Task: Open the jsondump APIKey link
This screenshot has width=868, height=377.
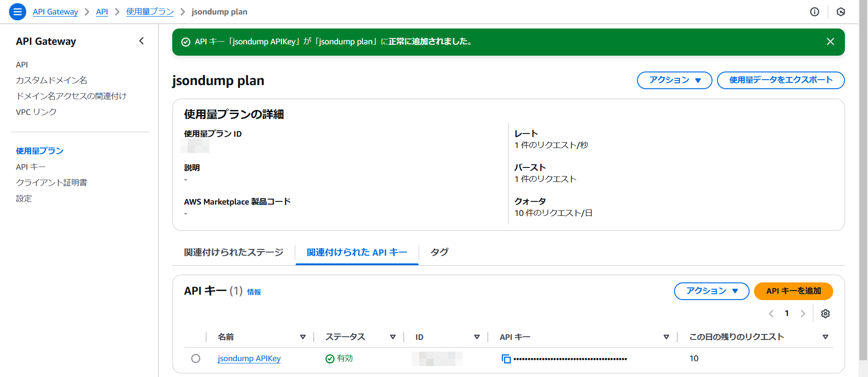Action: click(x=249, y=358)
